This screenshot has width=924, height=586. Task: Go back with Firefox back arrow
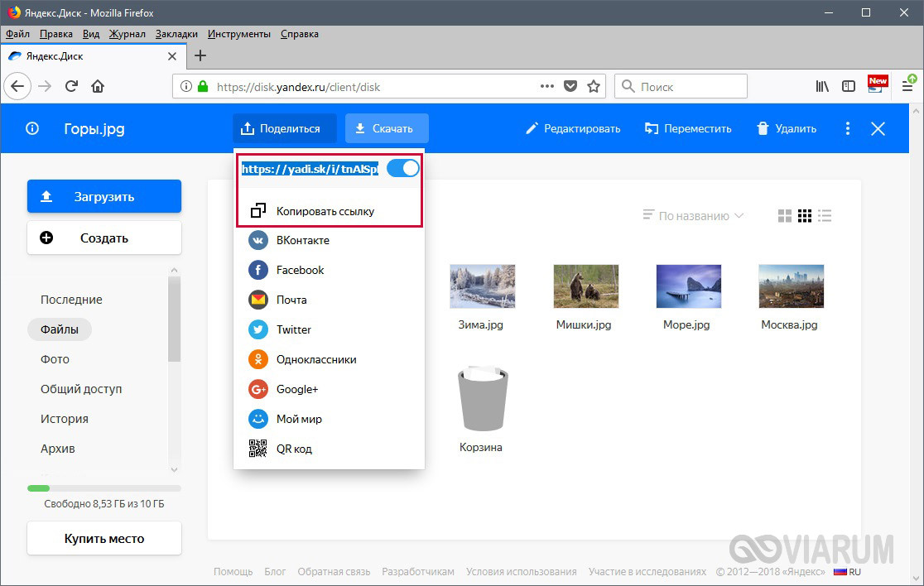coord(17,87)
